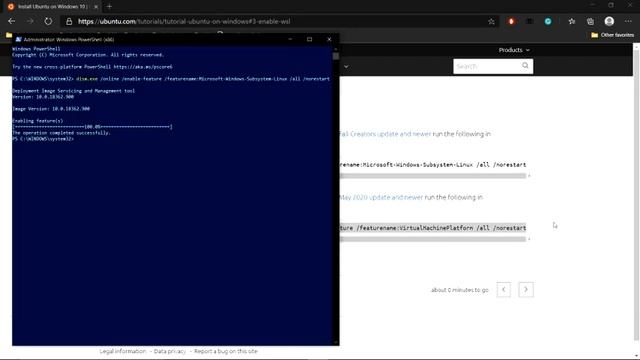
Task: Click the VirtualMachinePlatform command code
Action: pos(433,228)
